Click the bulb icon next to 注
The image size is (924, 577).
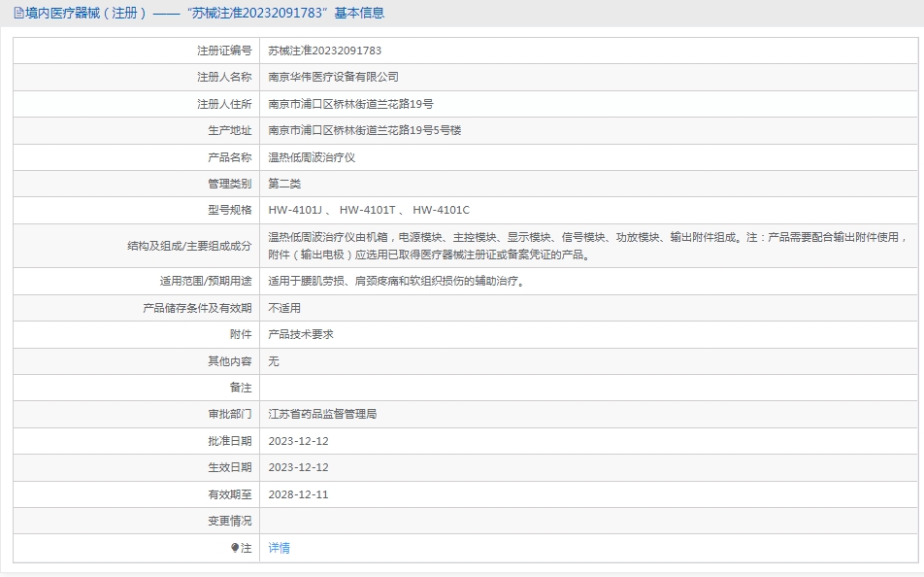(x=235, y=548)
